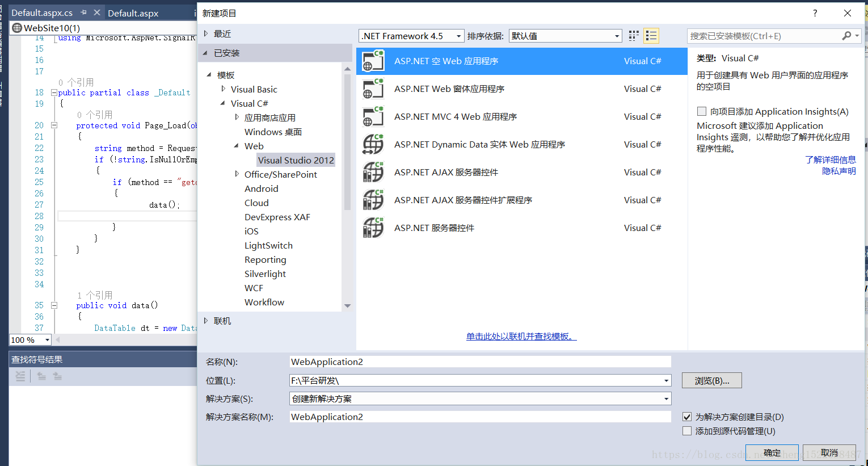
Task: Click template tree scrollbar down arrow
Action: tap(347, 306)
